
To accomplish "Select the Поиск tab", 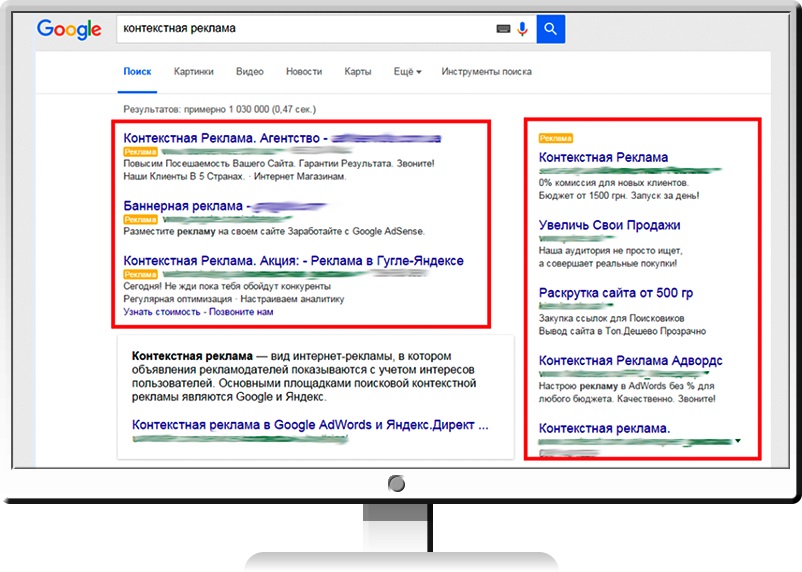I will (137, 72).
